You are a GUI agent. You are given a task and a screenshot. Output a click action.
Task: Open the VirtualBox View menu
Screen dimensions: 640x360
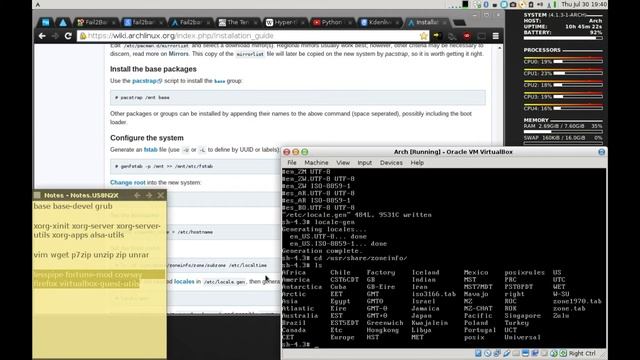[x=343, y=162]
